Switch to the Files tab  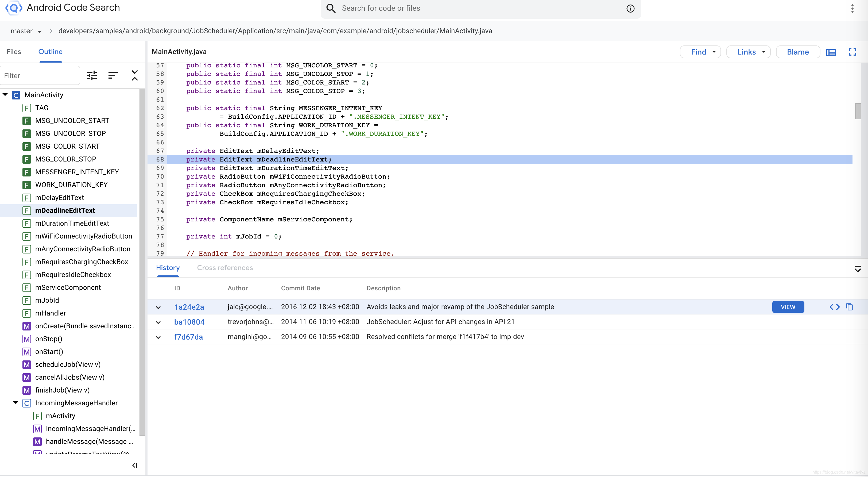(14, 52)
